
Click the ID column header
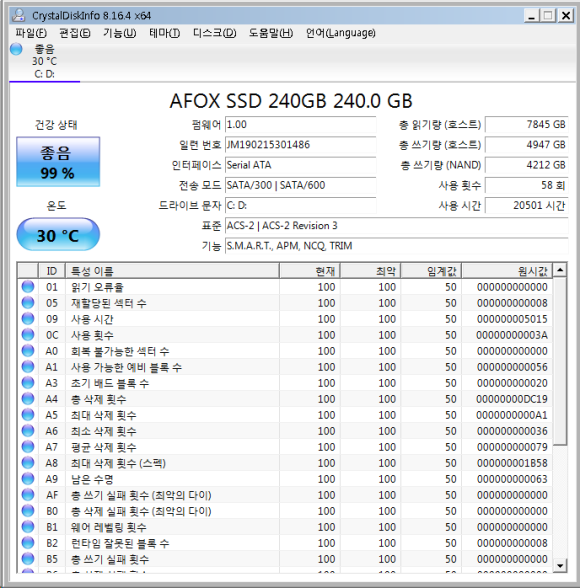pos(52,271)
